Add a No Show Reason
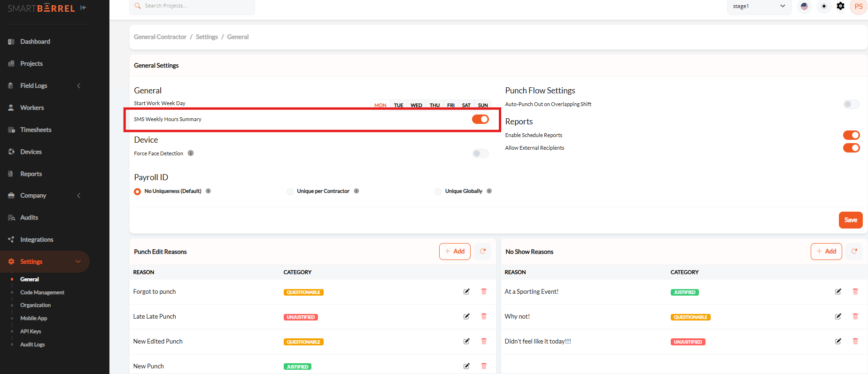The image size is (868, 374). pos(826,252)
